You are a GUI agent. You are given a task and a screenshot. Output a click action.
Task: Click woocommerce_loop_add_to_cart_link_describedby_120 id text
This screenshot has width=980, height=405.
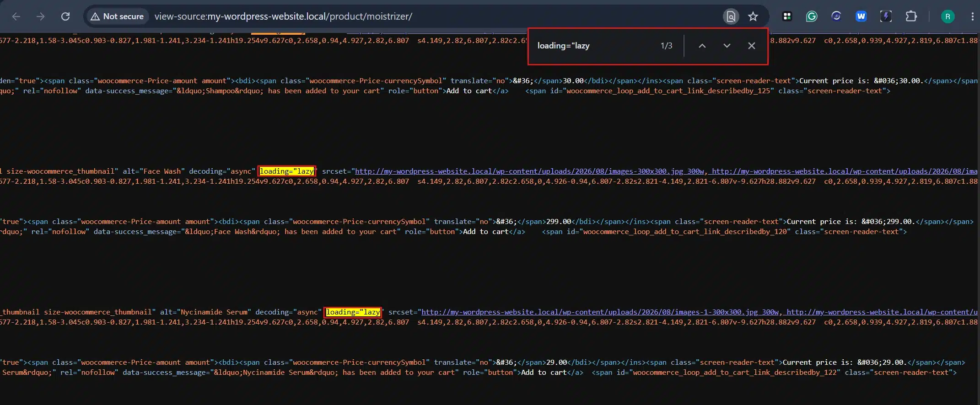tap(685, 232)
